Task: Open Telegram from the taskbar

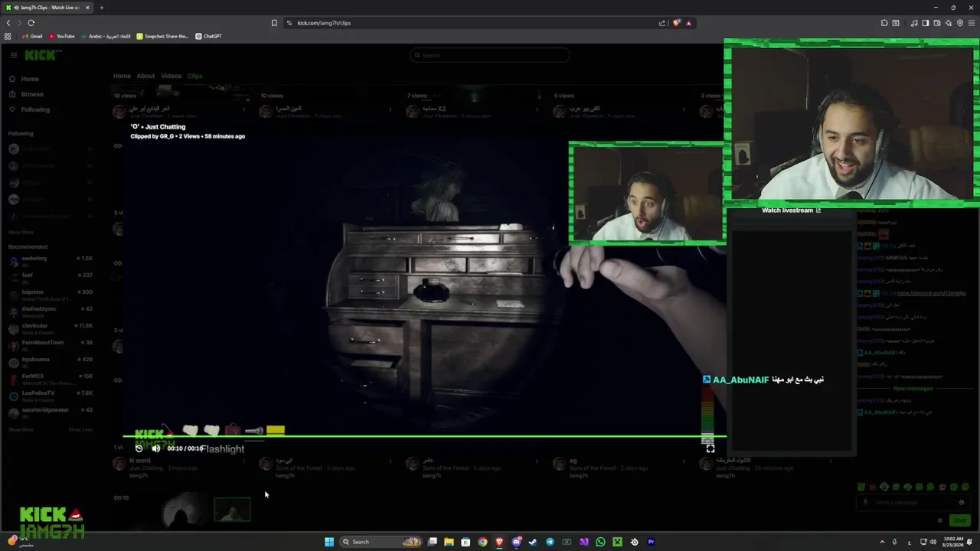Action: [x=550, y=542]
